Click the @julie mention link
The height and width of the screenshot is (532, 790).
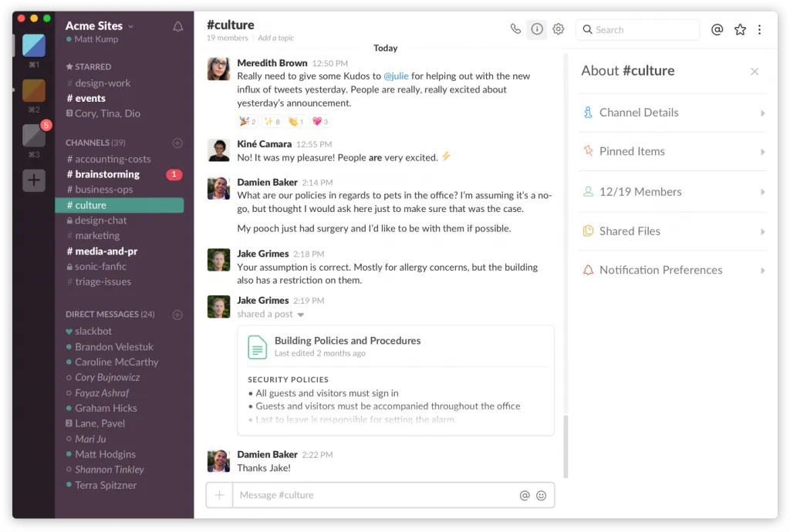tap(396, 76)
